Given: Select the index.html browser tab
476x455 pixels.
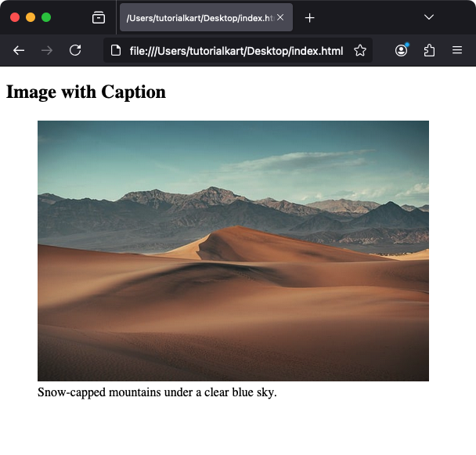Looking at the screenshot, I should click(x=196, y=17).
